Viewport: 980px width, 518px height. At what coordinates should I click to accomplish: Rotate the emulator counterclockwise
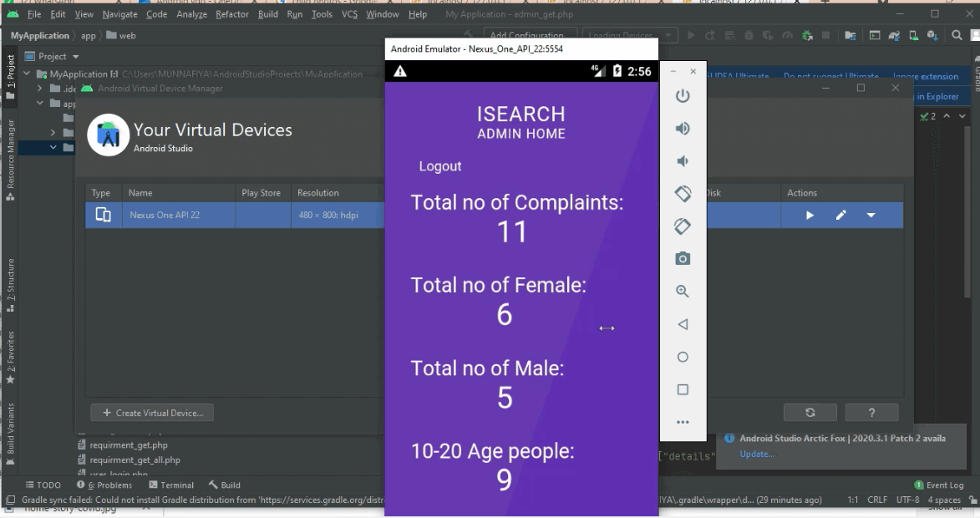point(683,193)
